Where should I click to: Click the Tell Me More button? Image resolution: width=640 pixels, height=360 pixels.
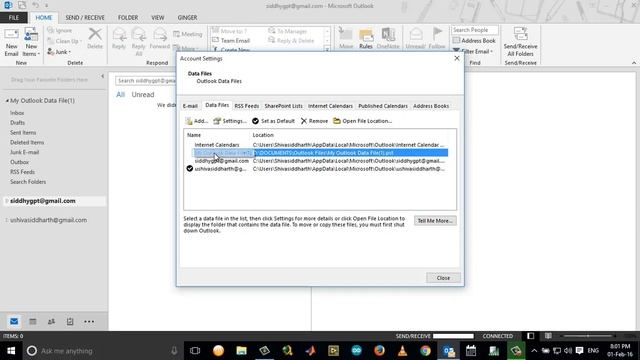click(435, 221)
